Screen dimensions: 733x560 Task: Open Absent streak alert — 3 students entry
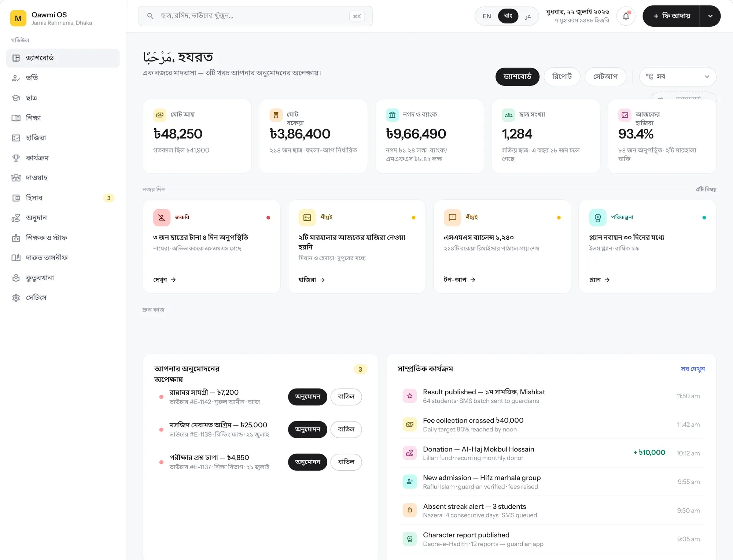point(551,511)
